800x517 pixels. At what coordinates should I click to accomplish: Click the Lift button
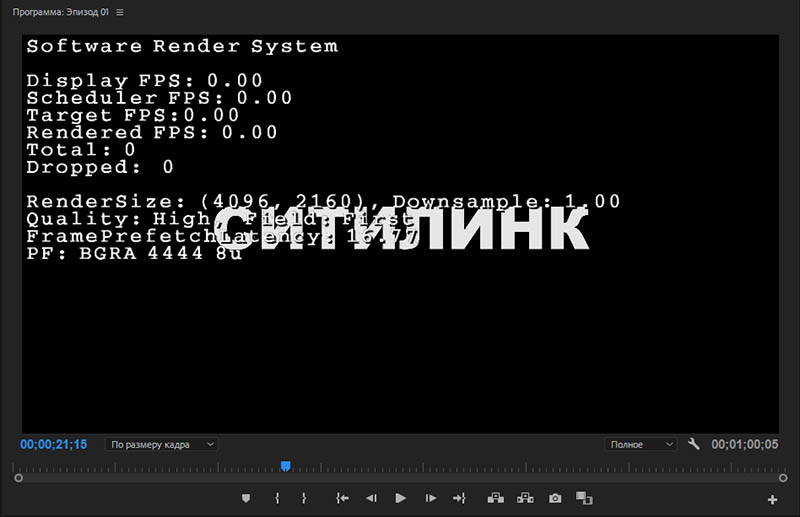coord(495,498)
